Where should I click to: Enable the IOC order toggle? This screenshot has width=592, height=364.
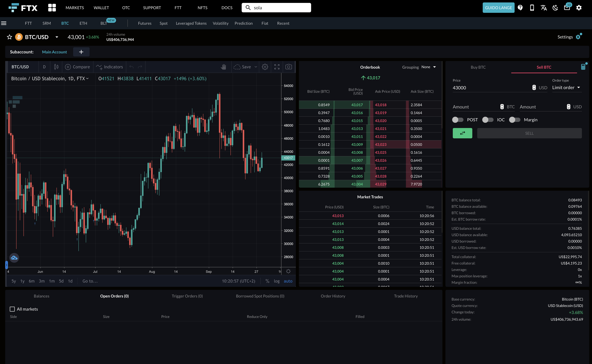click(488, 120)
